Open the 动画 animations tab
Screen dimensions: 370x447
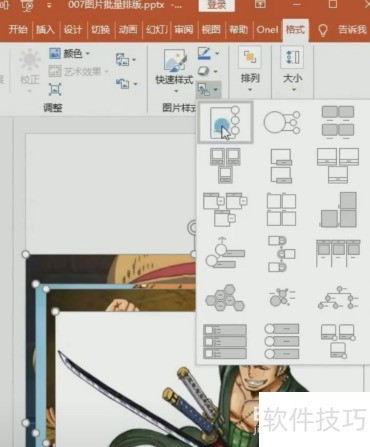click(x=128, y=29)
